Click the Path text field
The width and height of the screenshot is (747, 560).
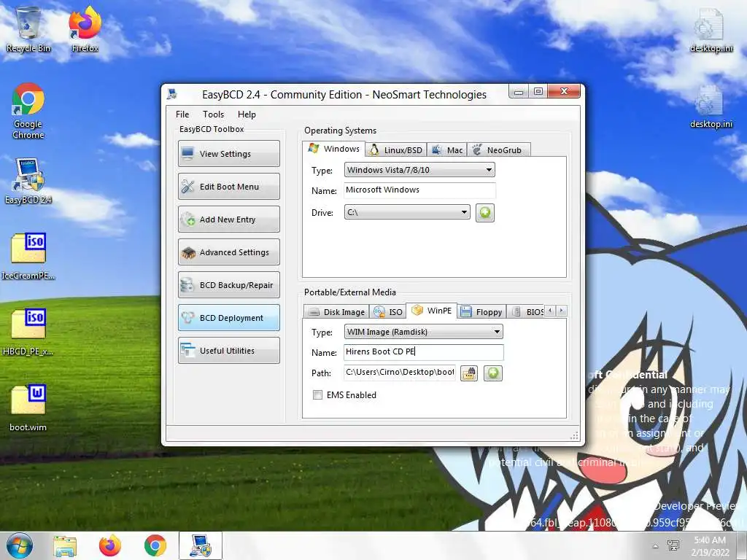pyautogui.click(x=400, y=373)
